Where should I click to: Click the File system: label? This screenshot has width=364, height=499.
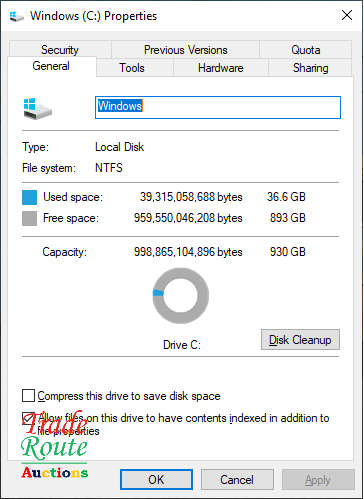tap(49, 168)
